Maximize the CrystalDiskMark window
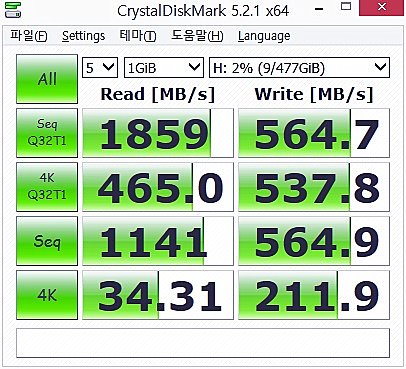This screenshot has width=406, height=369. point(346,7)
